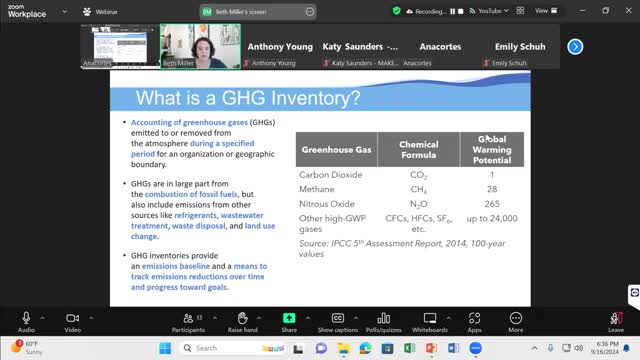Open PowerPoint from the taskbar
640x360 pixels.
coord(431,348)
